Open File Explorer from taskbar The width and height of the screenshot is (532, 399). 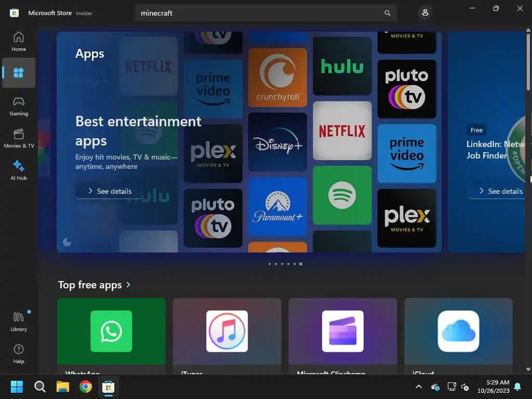[63, 387]
